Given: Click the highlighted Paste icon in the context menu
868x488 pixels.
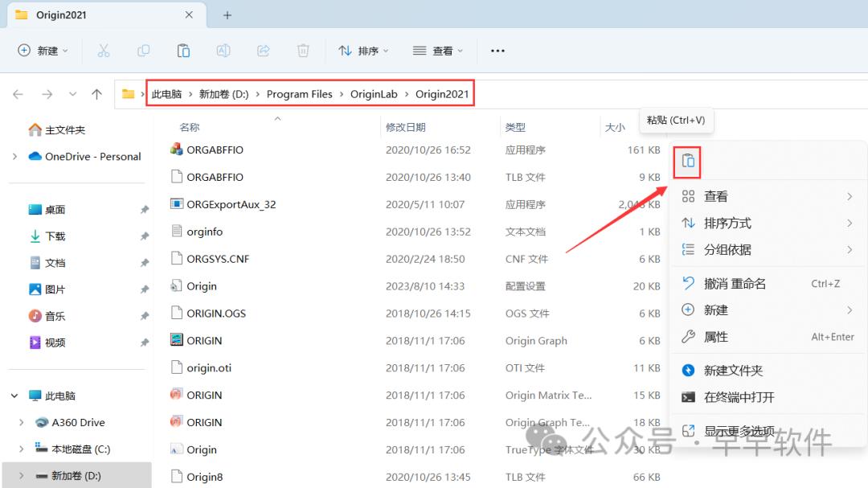Looking at the screenshot, I should click(687, 162).
